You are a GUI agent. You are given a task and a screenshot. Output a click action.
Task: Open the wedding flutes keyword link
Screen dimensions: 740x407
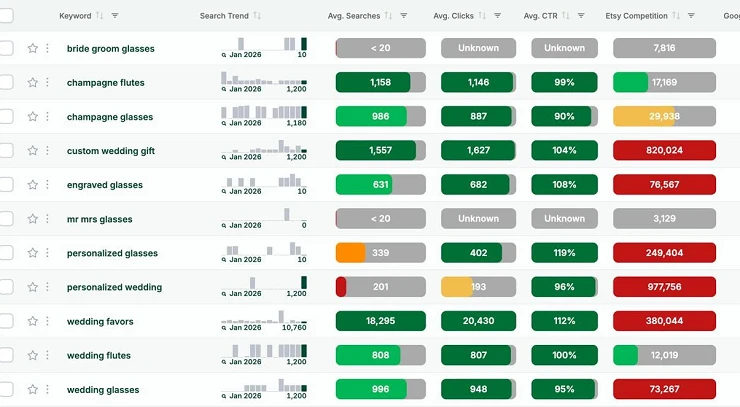pos(98,356)
